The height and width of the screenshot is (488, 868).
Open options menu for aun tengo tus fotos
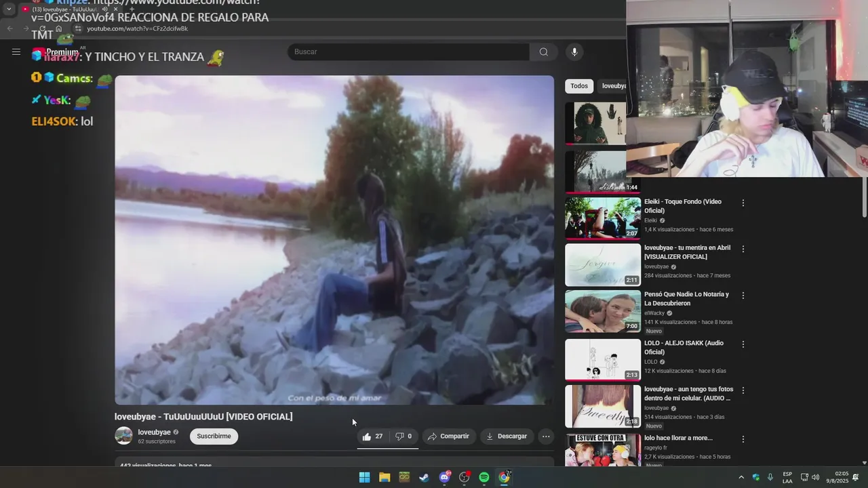tap(743, 390)
